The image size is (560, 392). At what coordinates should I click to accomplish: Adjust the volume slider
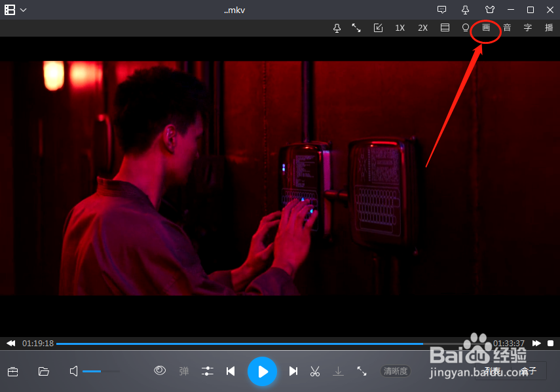101,371
